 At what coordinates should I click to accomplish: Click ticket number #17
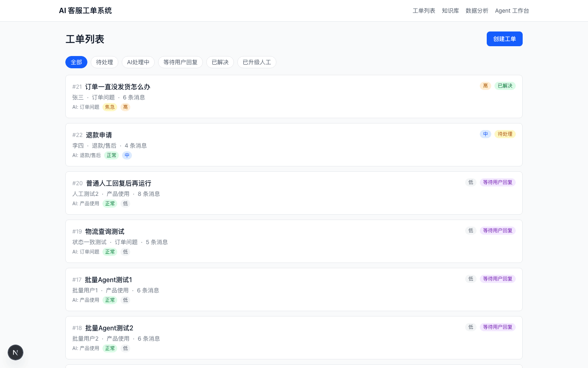[77, 280]
